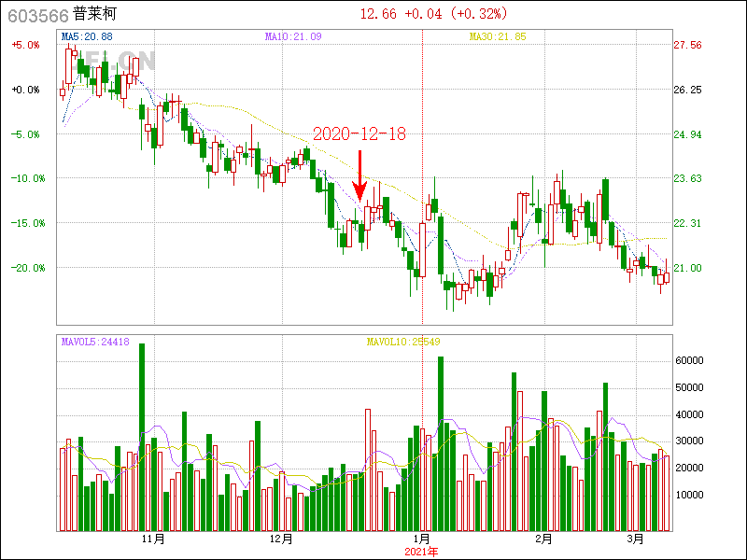Click the 50000 volume axis value
Viewport: 747px width, 560px height.
pyautogui.click(x=689, y=387)
